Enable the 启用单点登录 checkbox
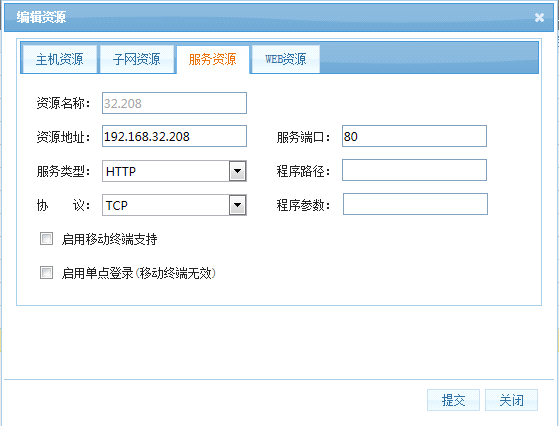The width and height of the screenshot is (559, 426). (x=46, y=273)
